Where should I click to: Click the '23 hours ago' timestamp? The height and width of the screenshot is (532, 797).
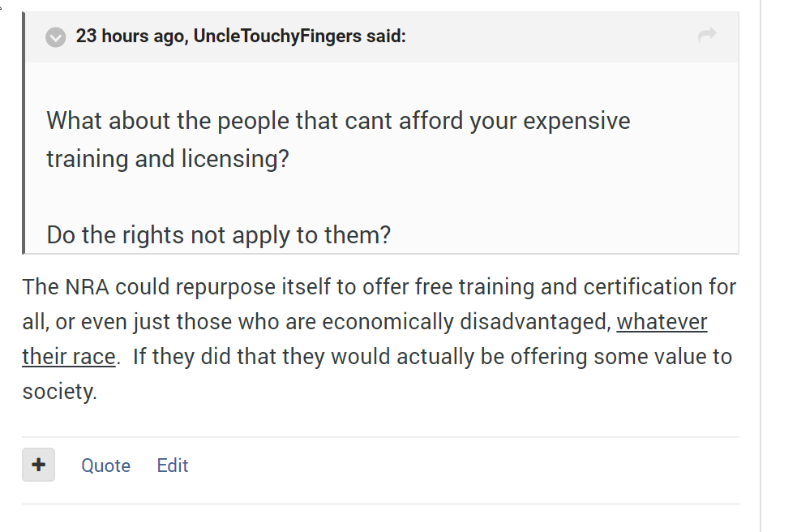(x=129, y=36)
